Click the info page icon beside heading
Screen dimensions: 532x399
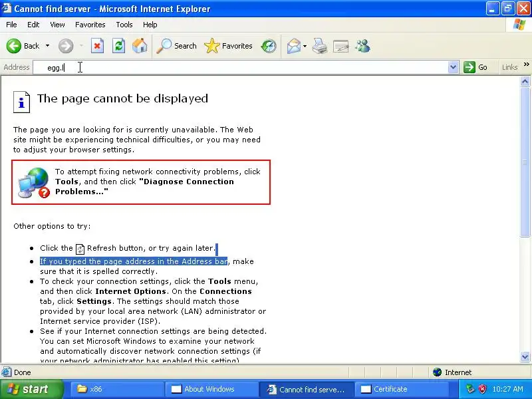(21, 102)
